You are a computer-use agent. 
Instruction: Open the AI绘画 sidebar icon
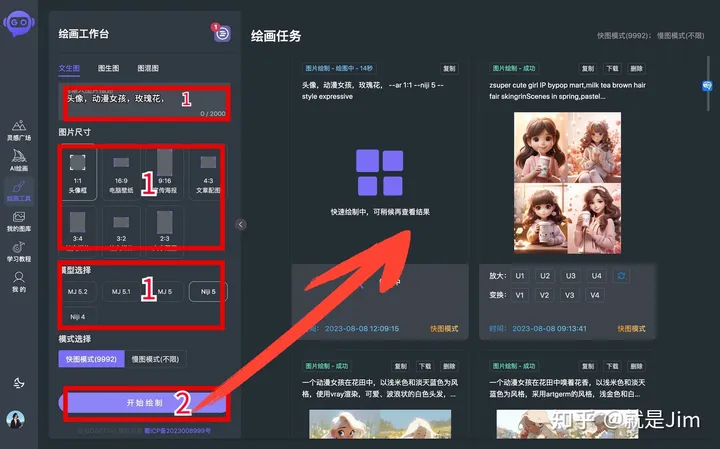(19, 160)
